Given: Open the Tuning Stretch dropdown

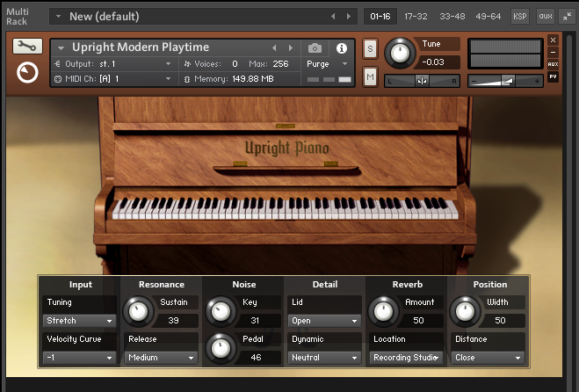Looking at the screenshot, I should click(x=79, y=321).
